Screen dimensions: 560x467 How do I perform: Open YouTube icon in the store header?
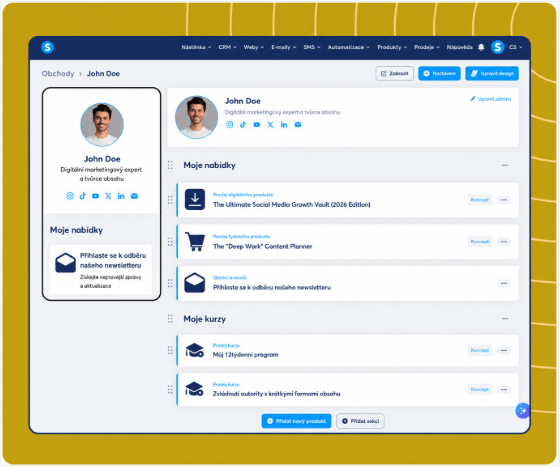point(257,125)
